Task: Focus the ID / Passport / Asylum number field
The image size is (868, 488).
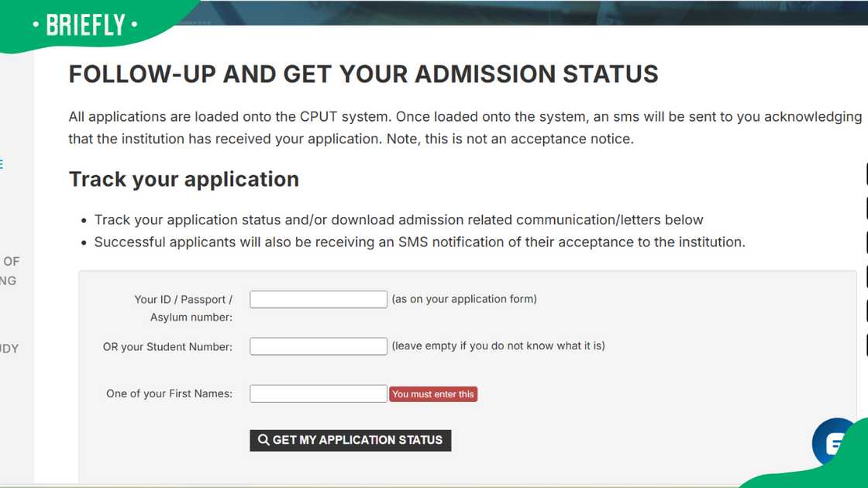Action: (318, 300)
